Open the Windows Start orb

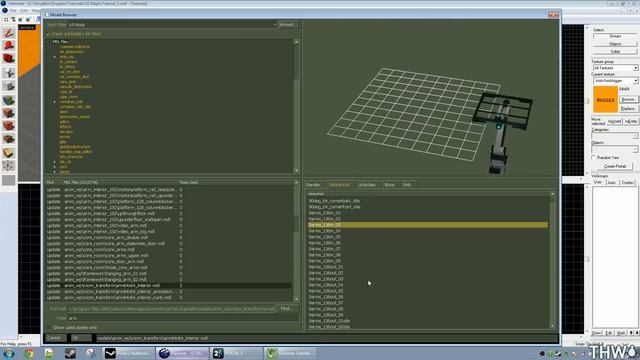[9, 353]
